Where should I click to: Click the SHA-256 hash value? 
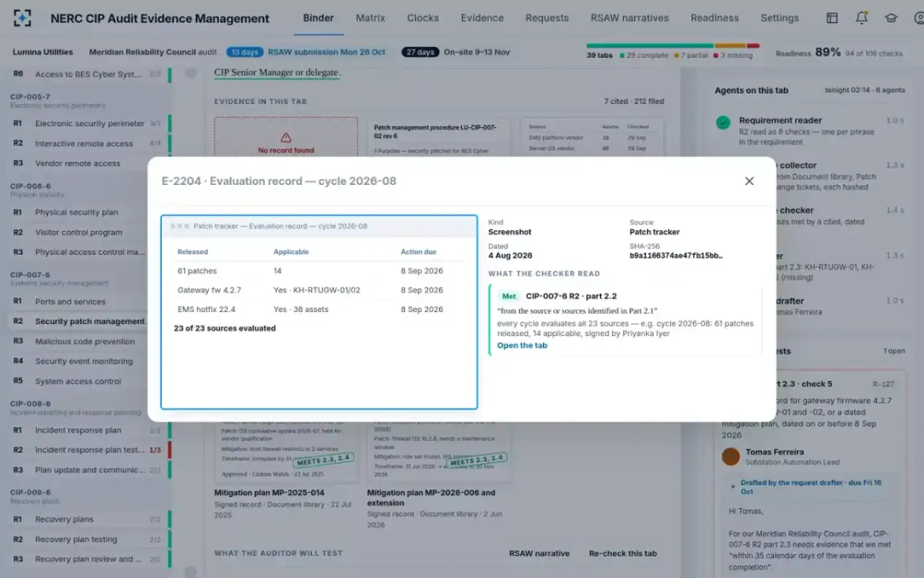click(x=676, y=256)
